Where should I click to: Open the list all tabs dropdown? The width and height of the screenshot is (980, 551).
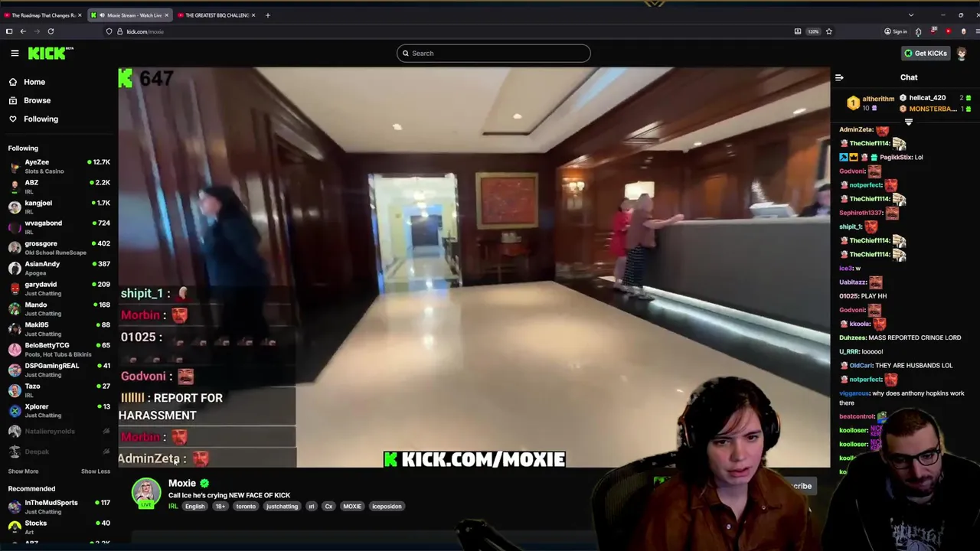click(910, 15)
